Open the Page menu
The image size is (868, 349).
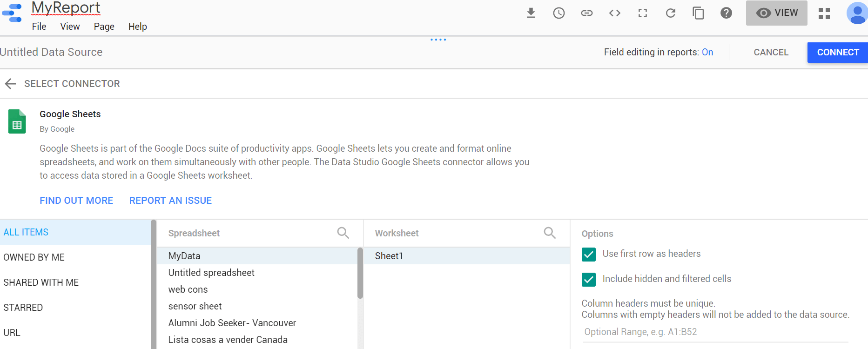pyautogui.click(x=104, y=27)
